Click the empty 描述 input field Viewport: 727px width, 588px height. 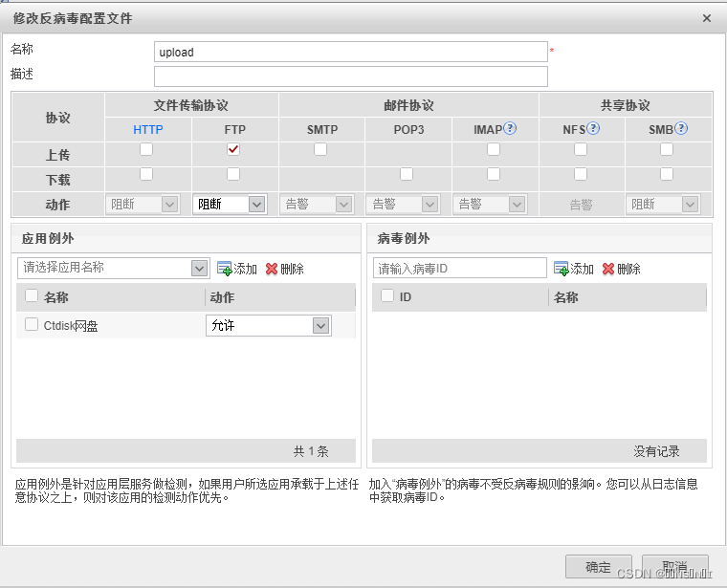pos(351,76)
